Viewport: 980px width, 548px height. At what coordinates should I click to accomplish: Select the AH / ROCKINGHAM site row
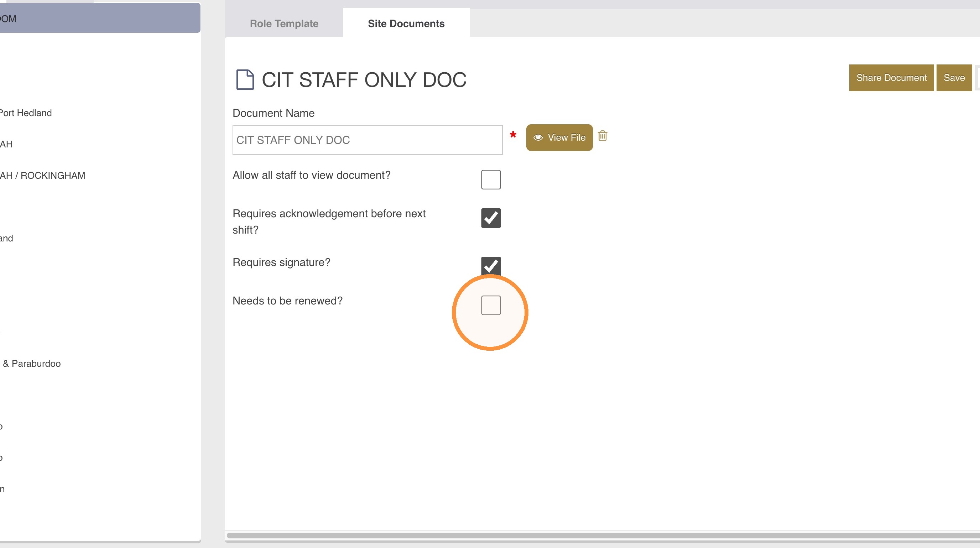pos(100,175)
